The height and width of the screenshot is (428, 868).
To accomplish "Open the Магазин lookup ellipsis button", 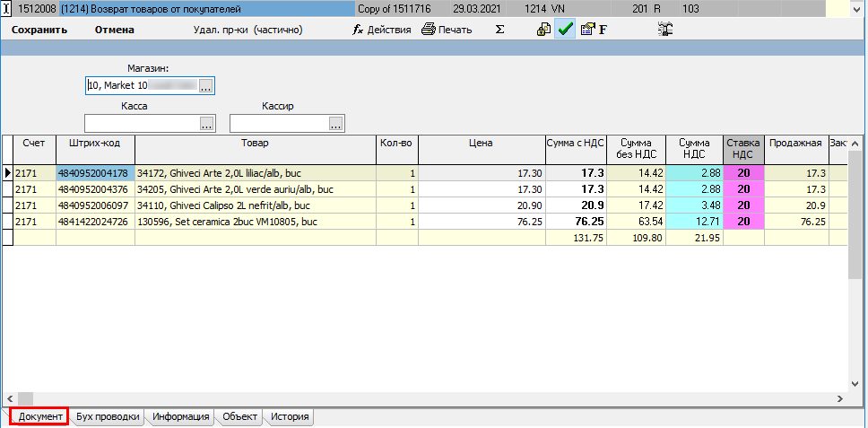I will click(x=206, y=86).
